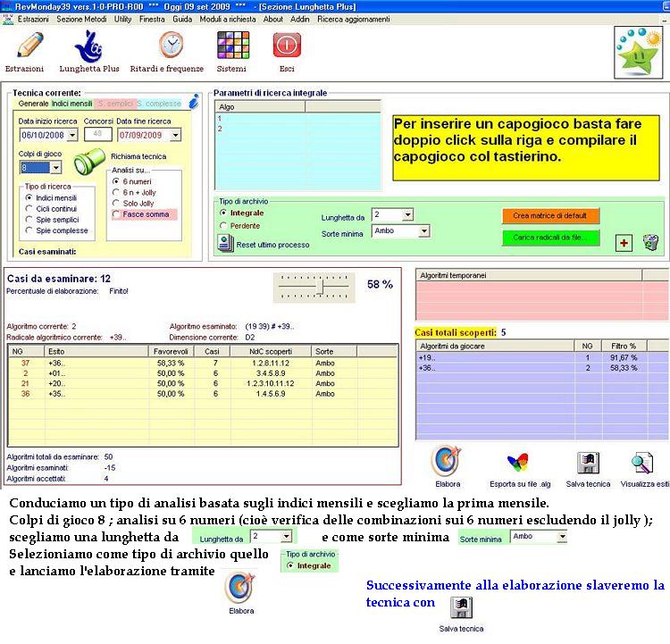Click Elabora icon in the instructions area
This screenshot has height=644, width=670.
click(240, 587)
